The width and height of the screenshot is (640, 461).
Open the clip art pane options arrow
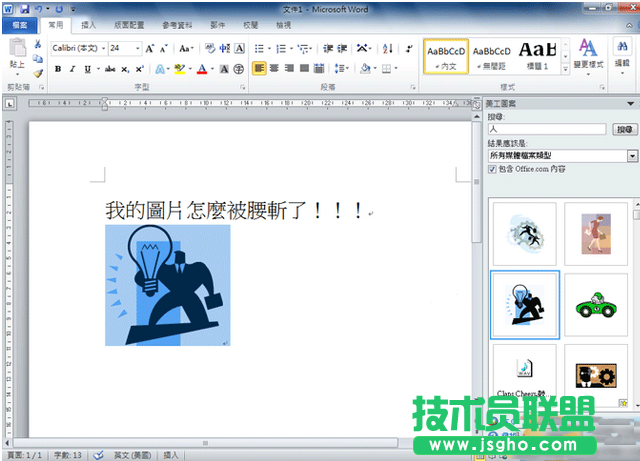[x=630, y=104]
